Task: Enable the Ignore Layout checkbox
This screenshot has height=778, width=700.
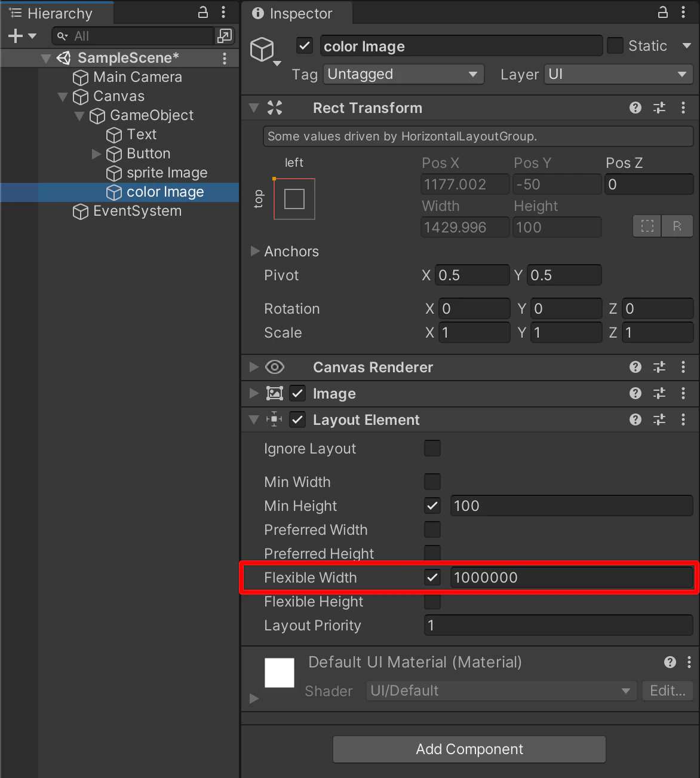Action: tap(432, 448)
